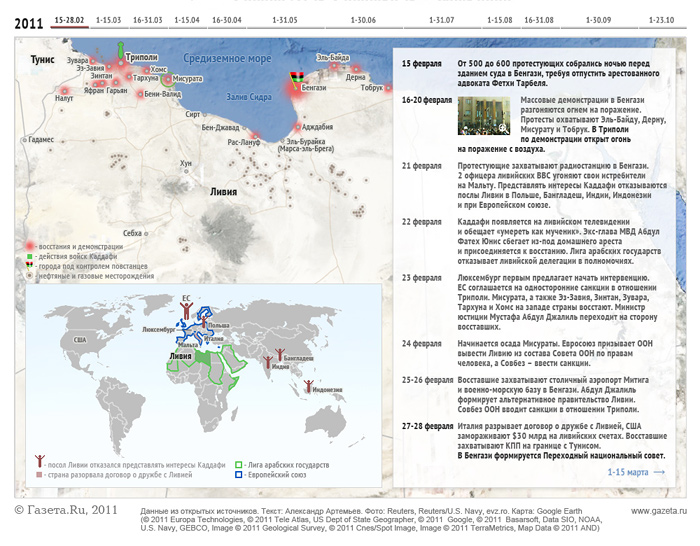The width and height of the screenshot is (700, 546).
Task: Click the 'Мальта' label on the world map
Action: click(x=188, y=345)
